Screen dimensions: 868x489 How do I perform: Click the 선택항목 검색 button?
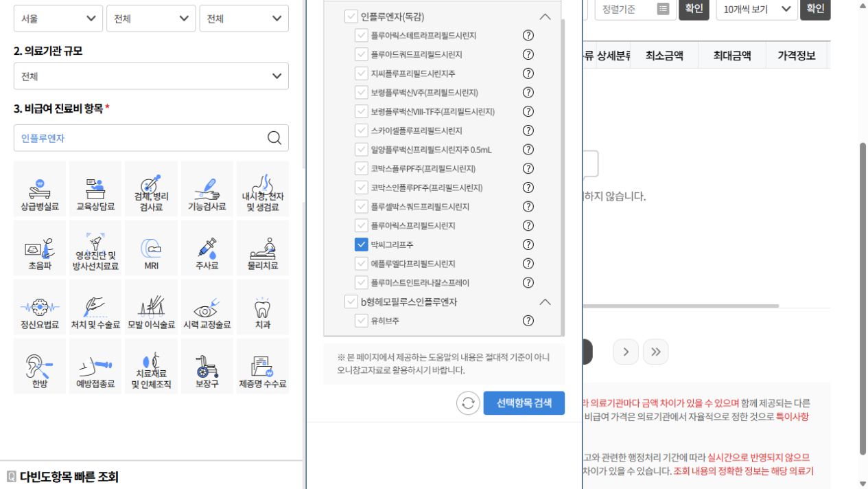click(524, 404)
